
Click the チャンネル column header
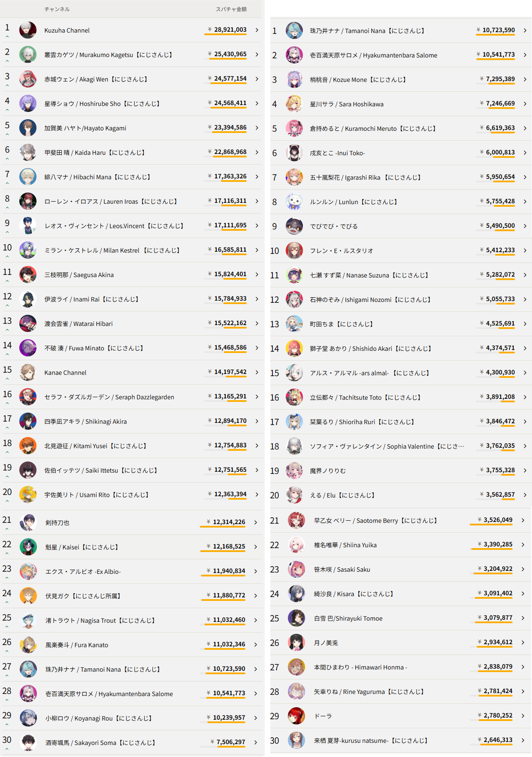point(57,9)
